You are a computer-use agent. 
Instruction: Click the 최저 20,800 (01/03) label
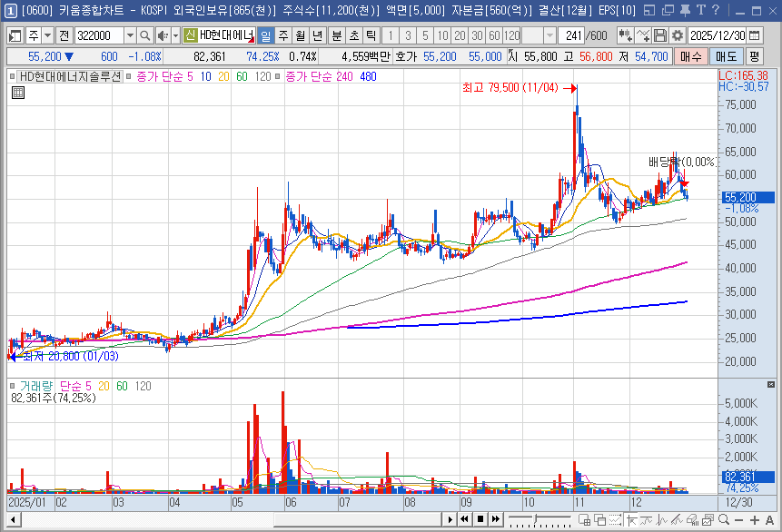click(x=70, y=356)
